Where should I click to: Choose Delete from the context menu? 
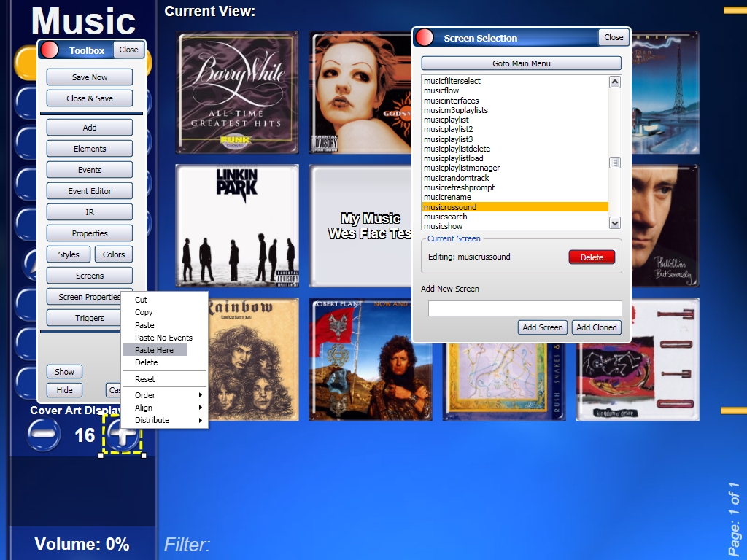point(146,362)
